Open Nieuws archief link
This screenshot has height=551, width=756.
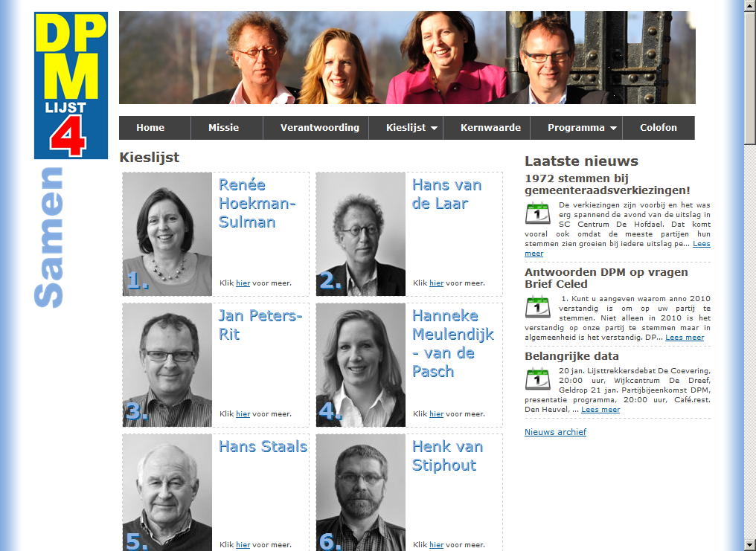555,432
